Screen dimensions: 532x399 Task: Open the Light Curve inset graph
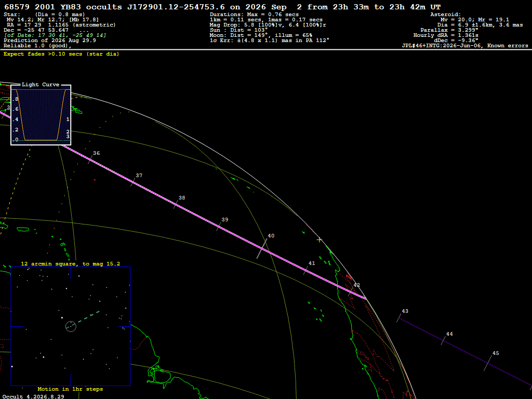41,115
